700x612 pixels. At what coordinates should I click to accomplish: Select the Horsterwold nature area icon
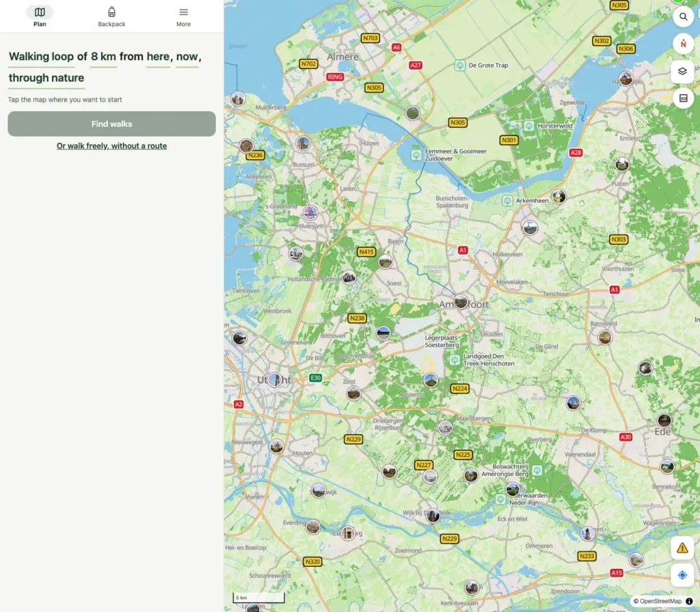tap(528, 126)
